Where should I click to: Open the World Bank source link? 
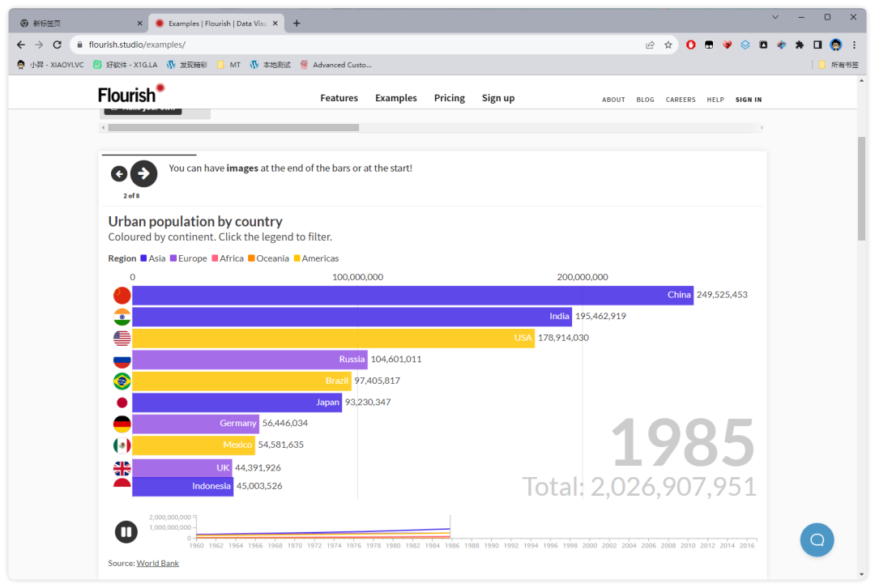coord(157,563)
